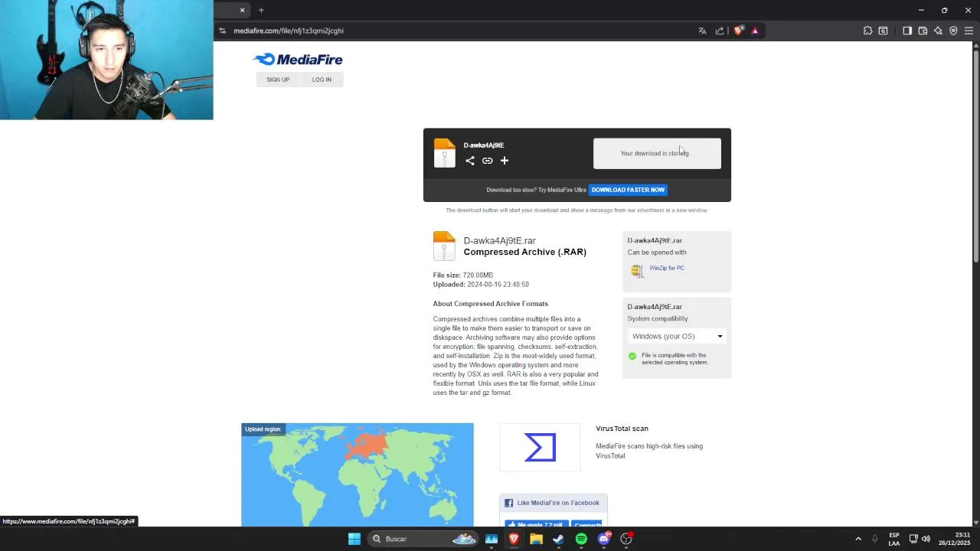Open the Brave Shields lion icon
The width and height of the screenshot is (980, 551).
(738, 31)
